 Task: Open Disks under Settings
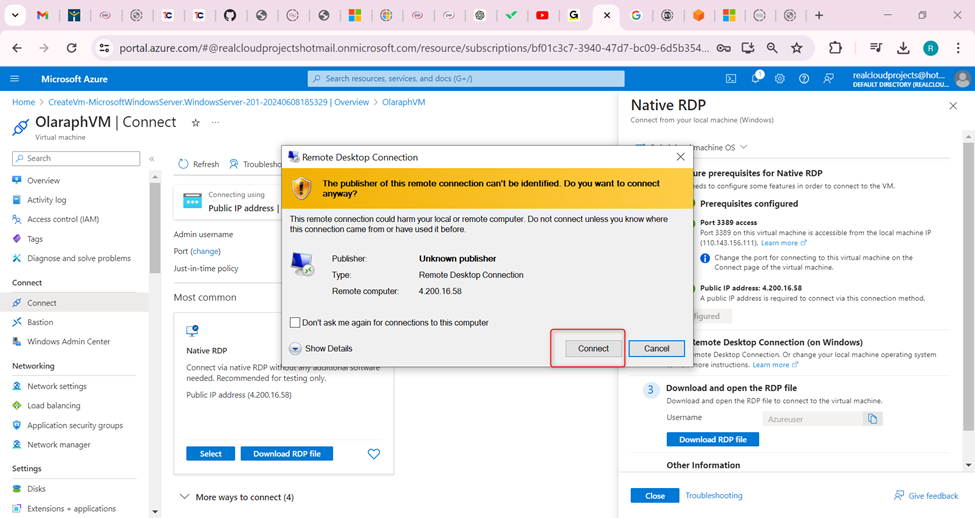(36, 489)
